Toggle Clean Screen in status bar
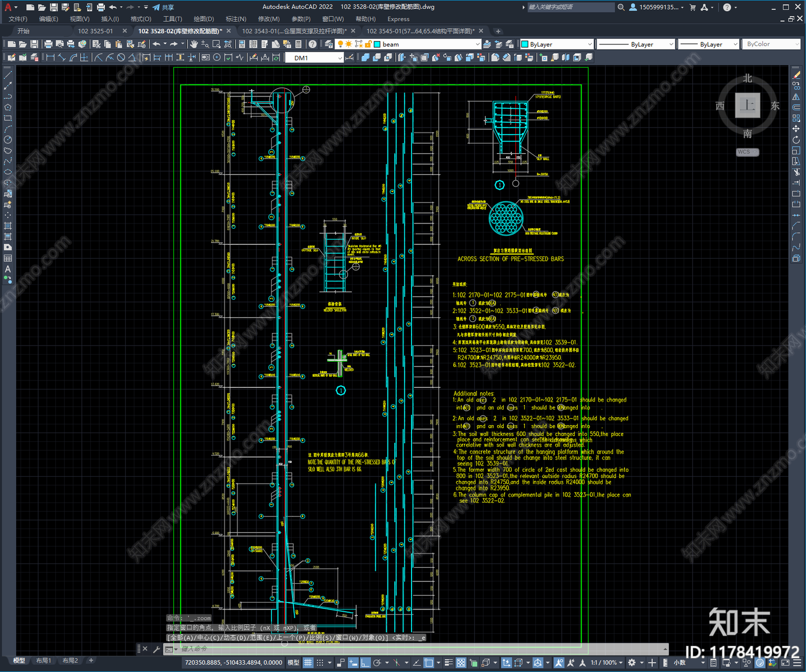Screen dimensions: 806x672 click(x=785, y=662)
